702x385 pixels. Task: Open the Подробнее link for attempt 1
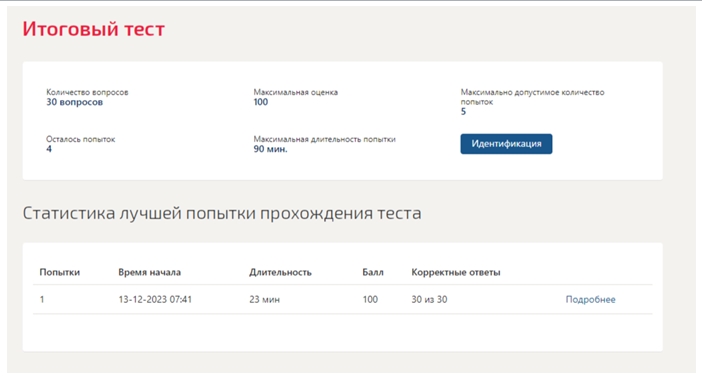(x=590, y=299)
